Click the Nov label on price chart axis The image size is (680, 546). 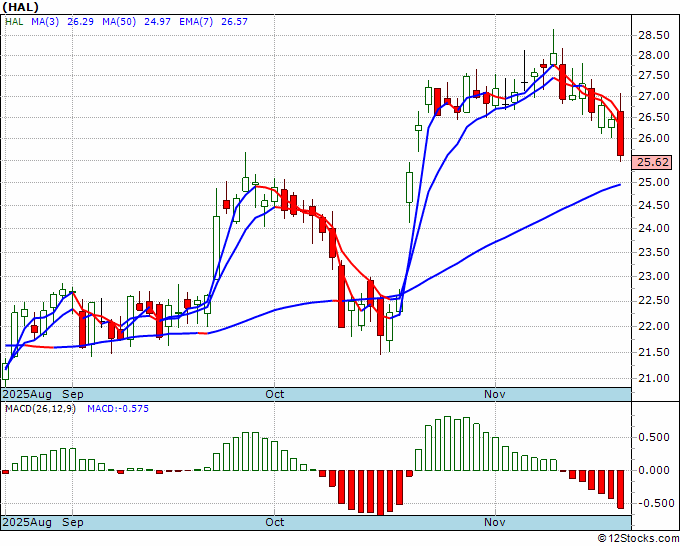(x=495, y=394)
